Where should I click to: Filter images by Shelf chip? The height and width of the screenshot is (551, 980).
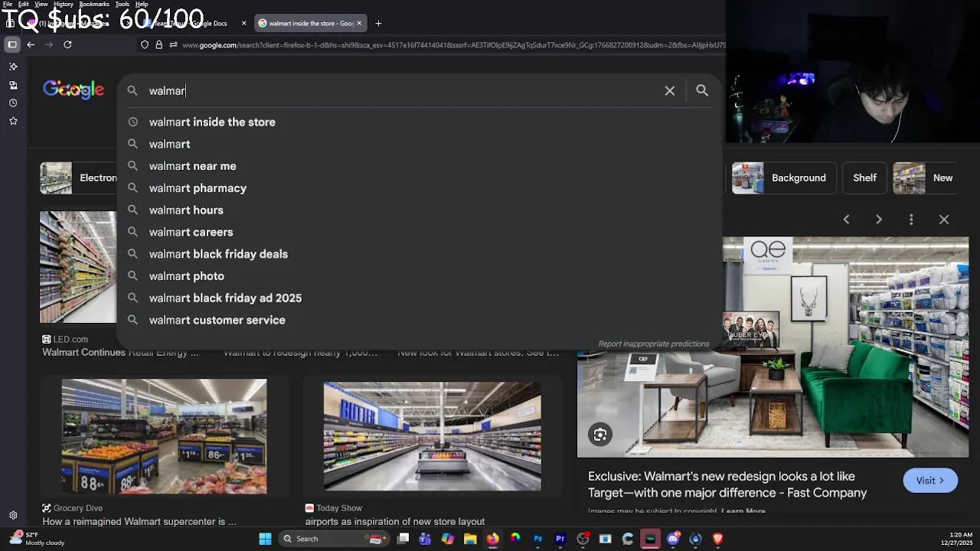coord(864,178)
